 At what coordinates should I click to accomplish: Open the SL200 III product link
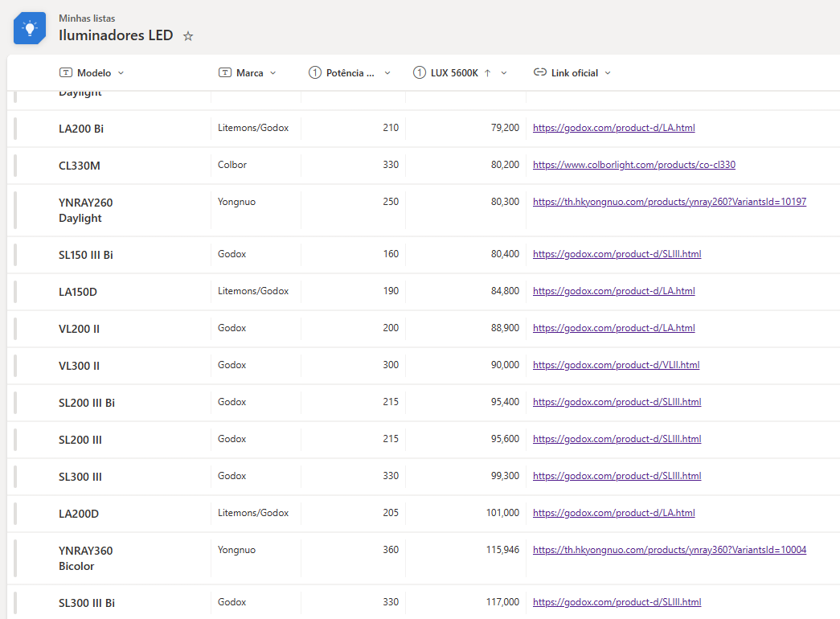pos(617,438)
